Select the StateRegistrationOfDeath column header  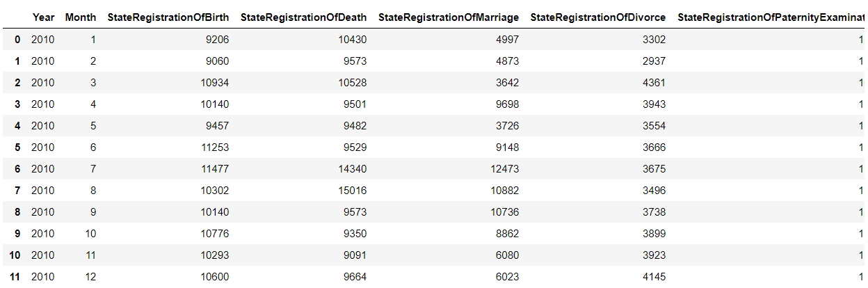(x=303, y=17)
